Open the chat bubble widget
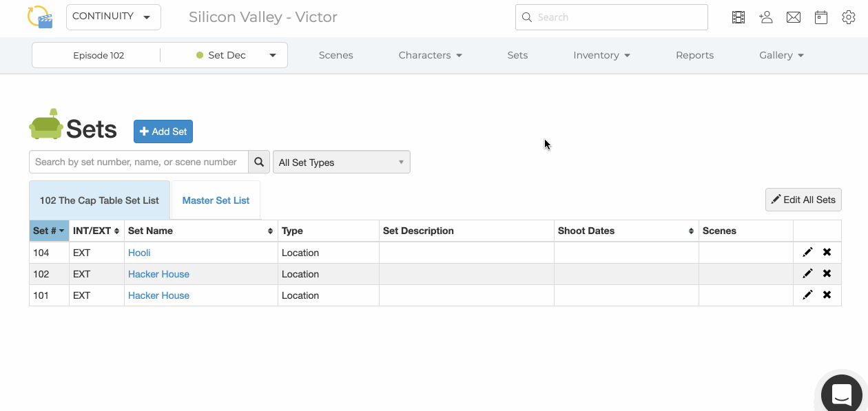This screenshot has width=868, height=411. point(842,394)
